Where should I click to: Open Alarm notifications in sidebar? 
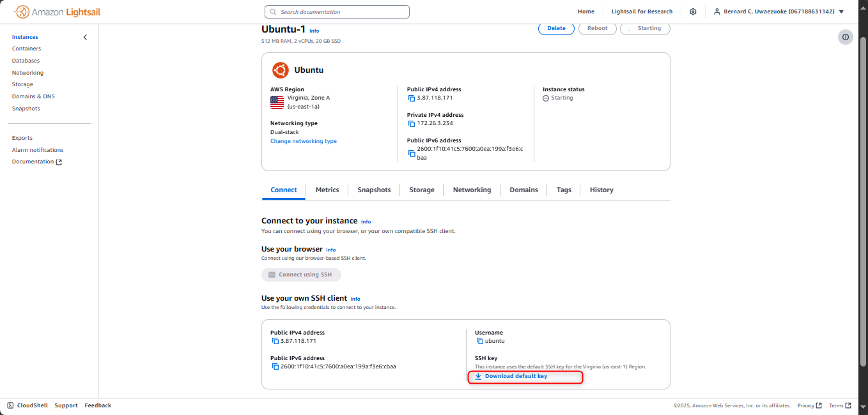(38, 150)
